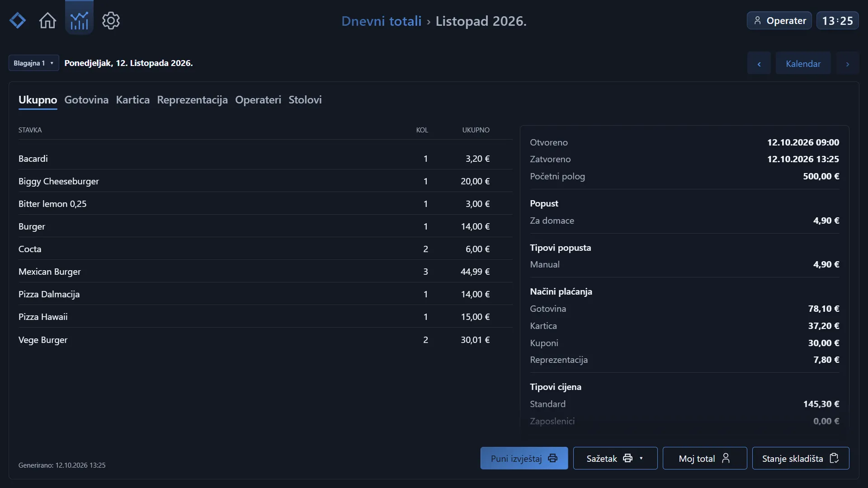The width and height of the screenshot is (868, 488).
Task: Click the blue diamond app logo
Action: [x=18, y=21]
